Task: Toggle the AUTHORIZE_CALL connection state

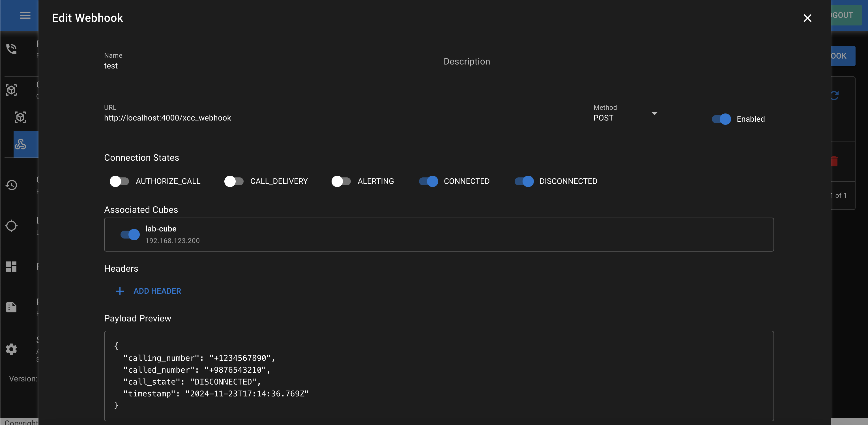Action: pyautogui.click(x=119, y=181)
